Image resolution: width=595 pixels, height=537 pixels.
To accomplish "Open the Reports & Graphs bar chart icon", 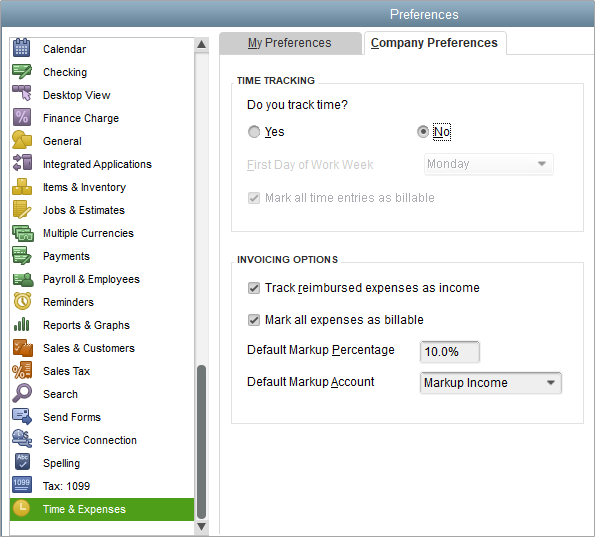I will 22,324.
